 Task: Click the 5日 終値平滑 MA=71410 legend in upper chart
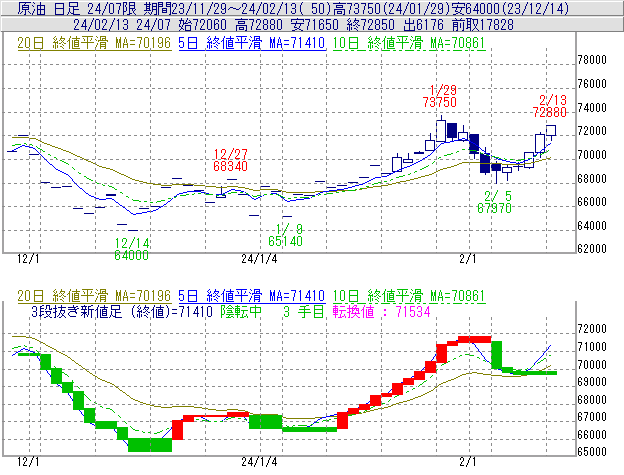[x=252, y=43]
